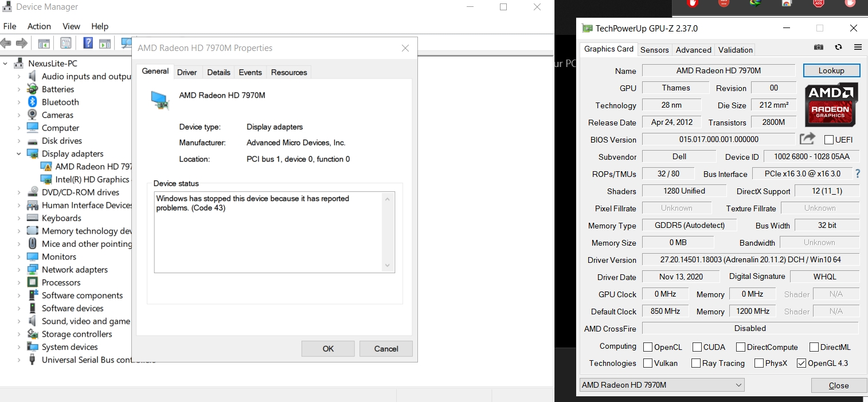Open the Action menu in Device Manager
Image resolution: width=868 pixels, height=402 pixels.
(39, 26)
